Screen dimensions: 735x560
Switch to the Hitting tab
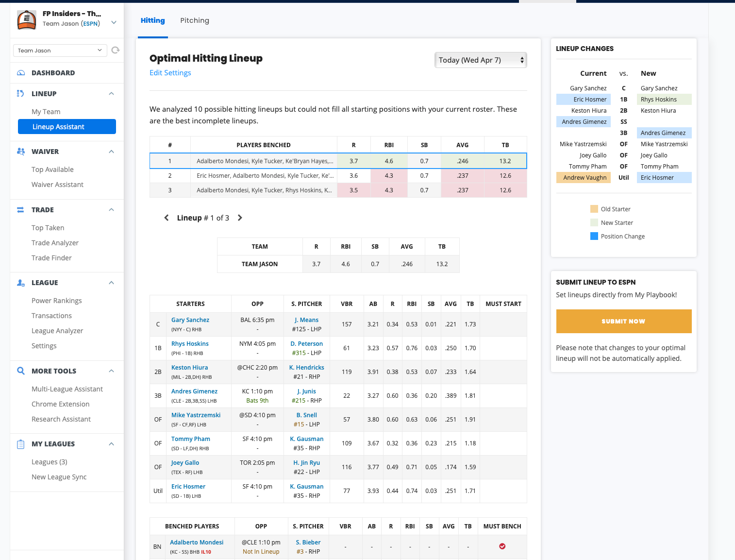pos(153,20)
